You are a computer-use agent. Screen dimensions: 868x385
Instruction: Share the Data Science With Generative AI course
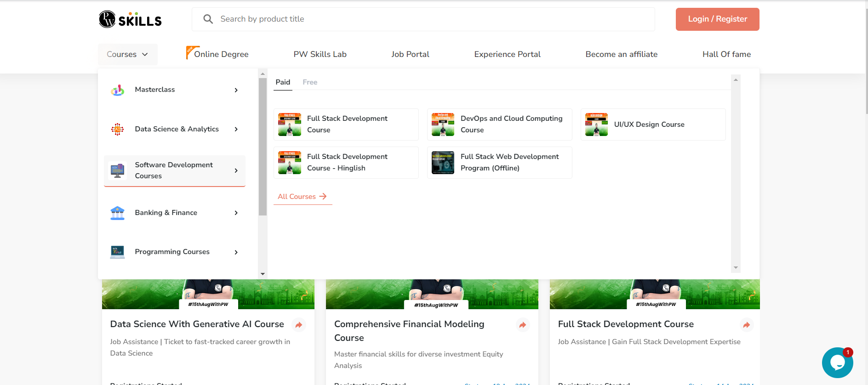coord(299,325)
